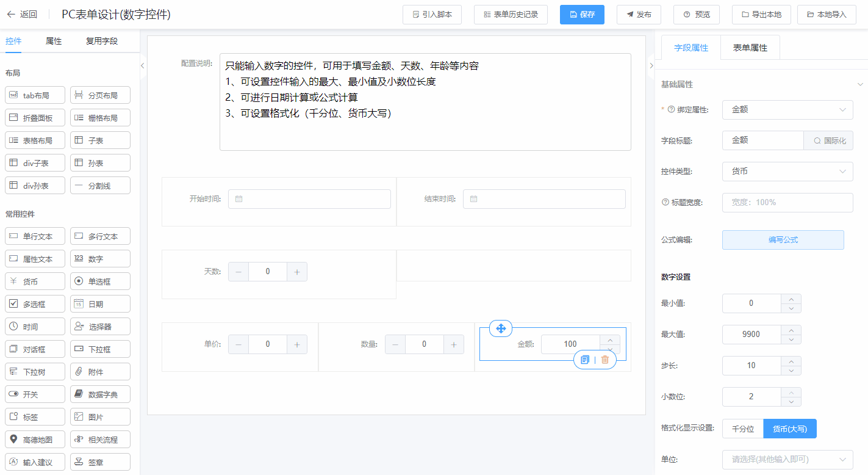Select the 高德地图 map control
The width and height of the screenshot is (868, 475).
(x=36, y=440)
